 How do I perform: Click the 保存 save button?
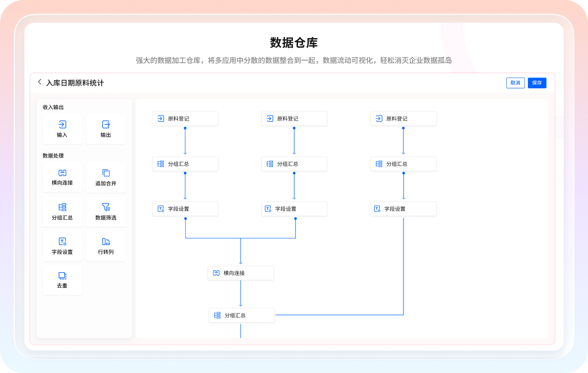point(537,83)
